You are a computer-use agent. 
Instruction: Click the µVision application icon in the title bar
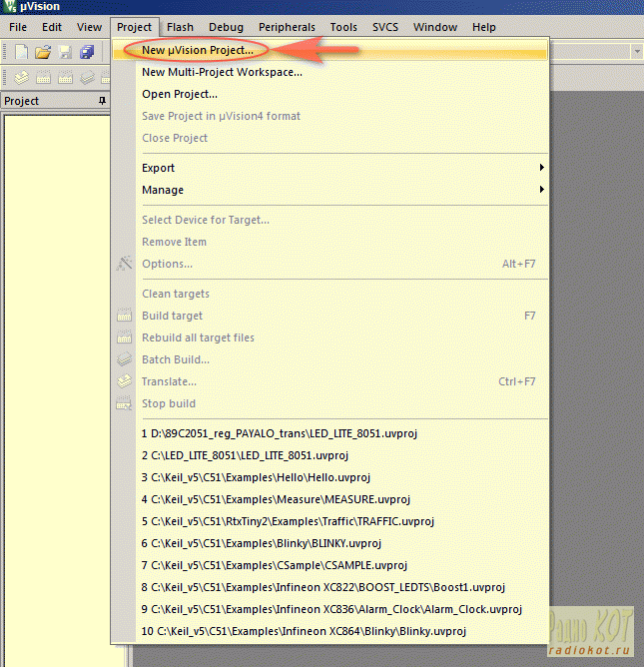tap(10, 6)
